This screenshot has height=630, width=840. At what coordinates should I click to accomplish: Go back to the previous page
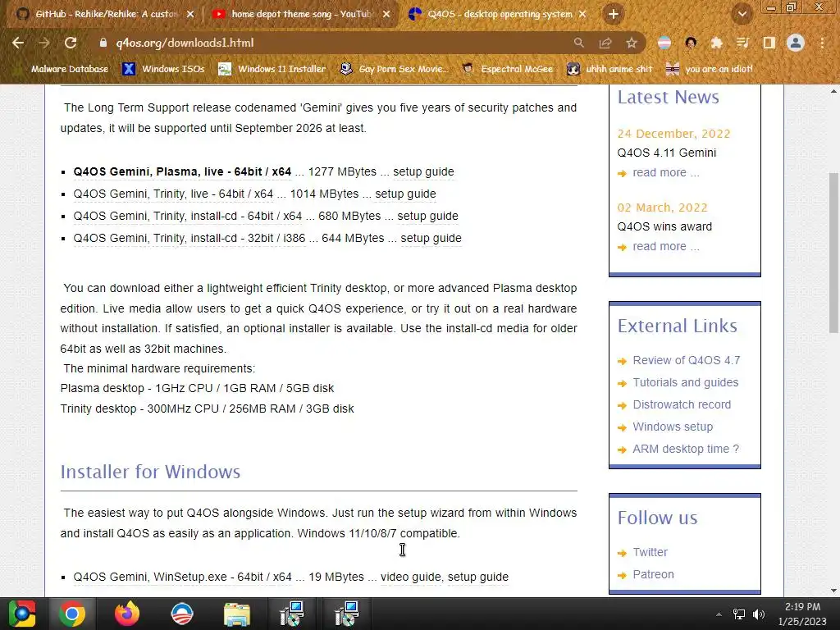[x=18, y=43]
